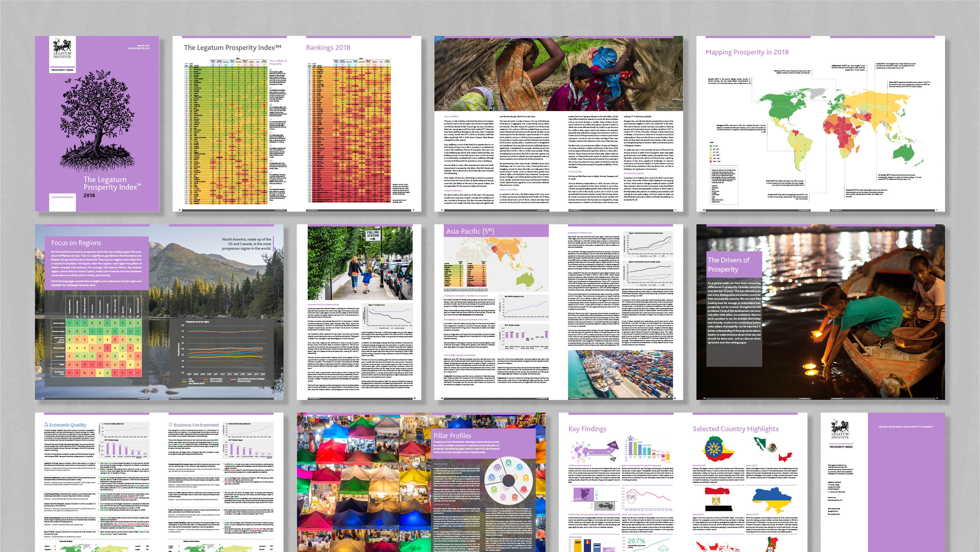The image size is (980, 552).
Task: Click the 'Mapping Prosperity in 2018' heading
Action: (x=747, y=52)
